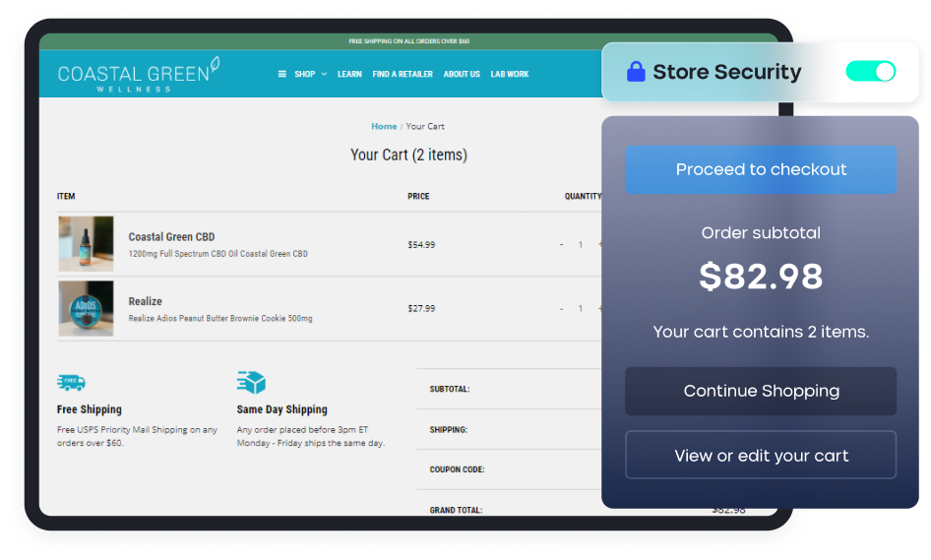Click the Order subtotal $82.98 amount

[x=761, y=277]
